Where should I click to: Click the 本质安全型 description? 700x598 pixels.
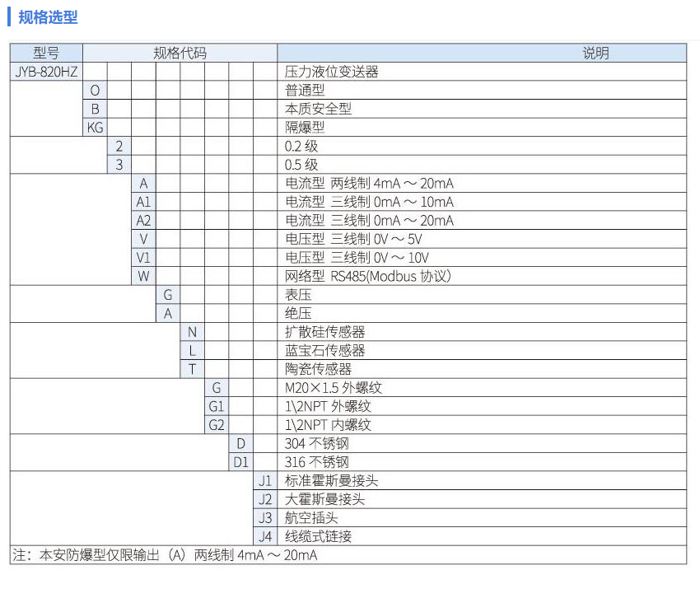point(319,109)
